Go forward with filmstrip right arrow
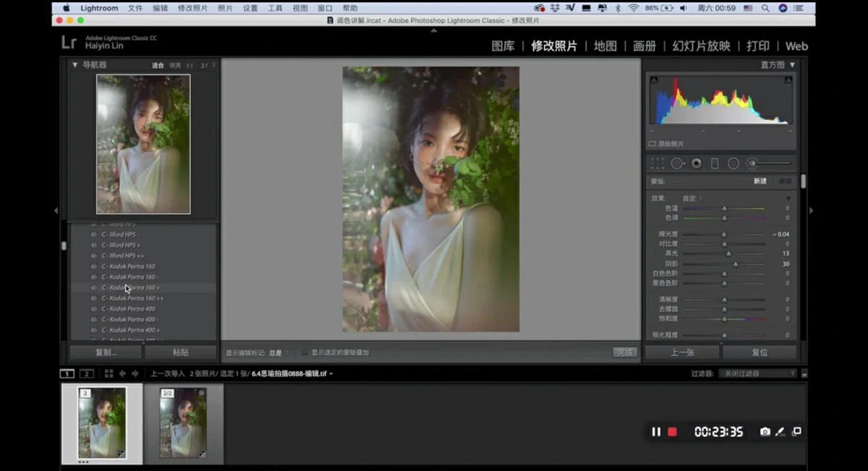This screenshot has height=471, width=868. (135, 373)
